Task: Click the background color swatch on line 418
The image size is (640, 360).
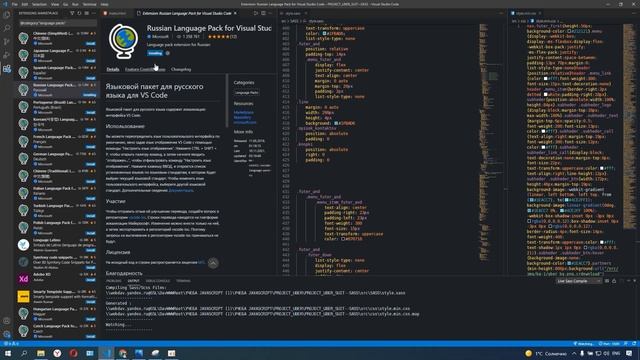Action: pos(336,123)
